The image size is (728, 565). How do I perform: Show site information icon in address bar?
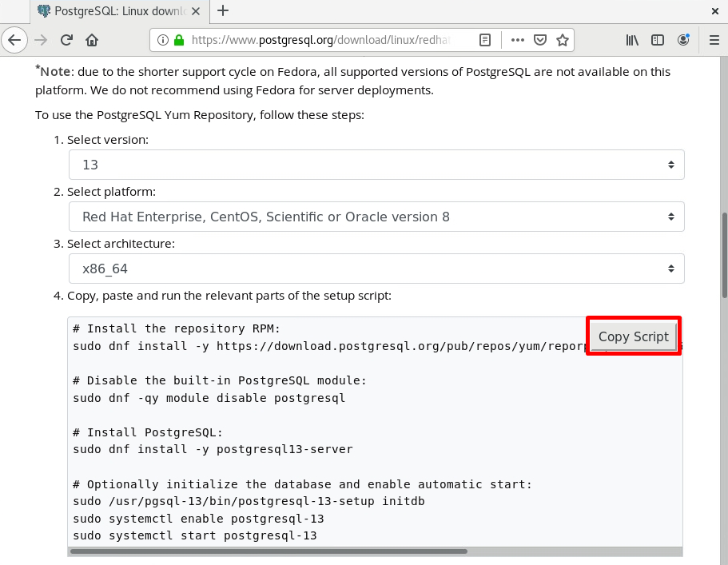click(x=162, y=40)
